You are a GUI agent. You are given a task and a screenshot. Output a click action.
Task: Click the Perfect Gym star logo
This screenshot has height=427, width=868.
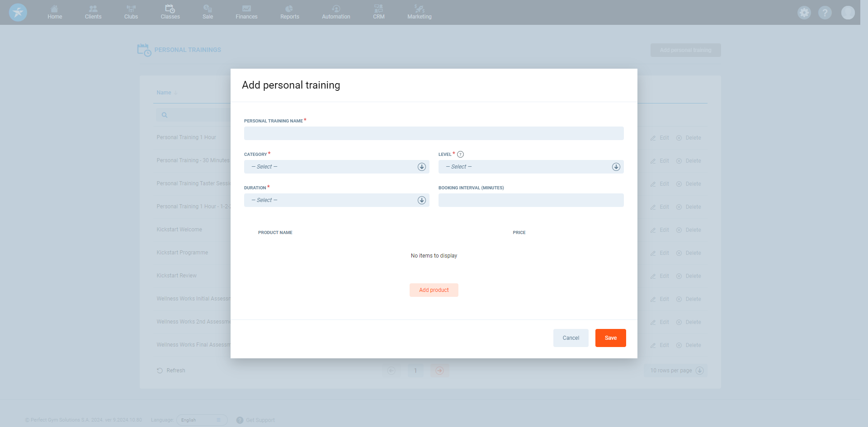(x=18, y=13)
